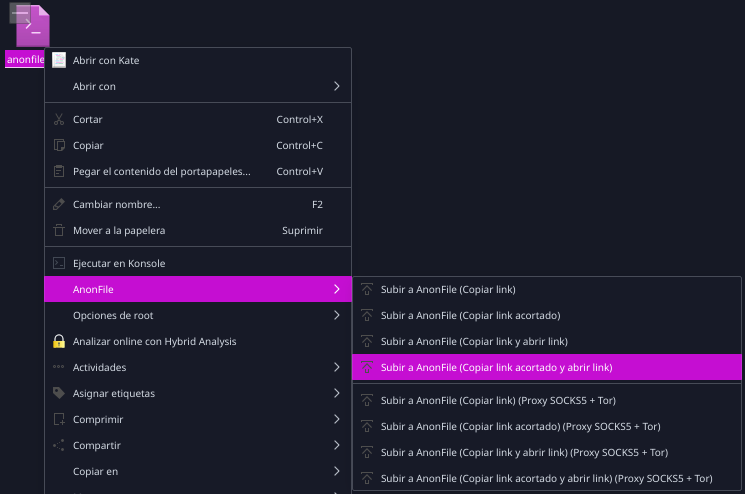745x494 pixels.
Task: Click the pencil rename icon
Action: 59,204
